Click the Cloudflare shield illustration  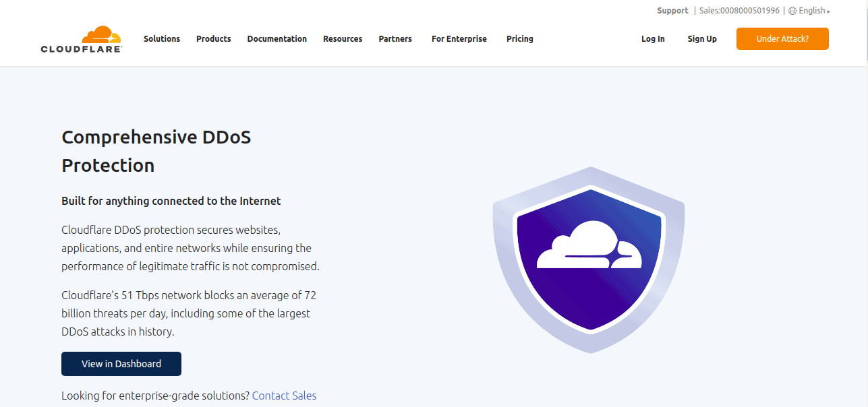point(589,259)
